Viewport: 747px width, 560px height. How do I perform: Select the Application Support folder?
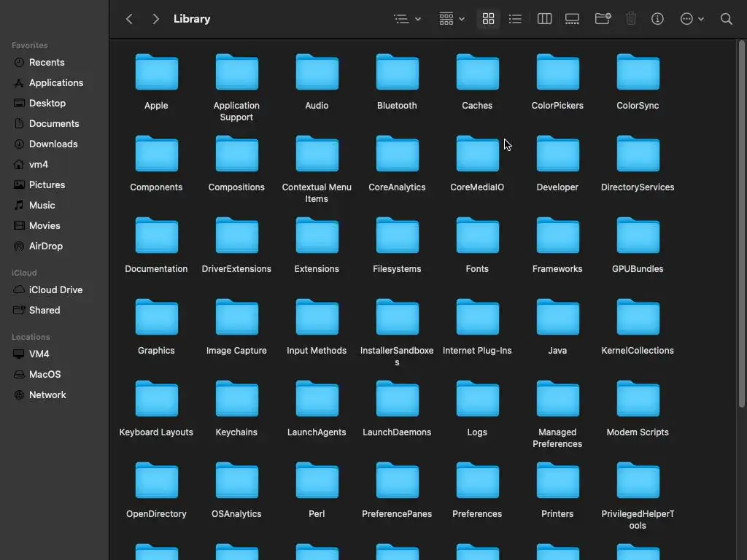tap(236, 72)
